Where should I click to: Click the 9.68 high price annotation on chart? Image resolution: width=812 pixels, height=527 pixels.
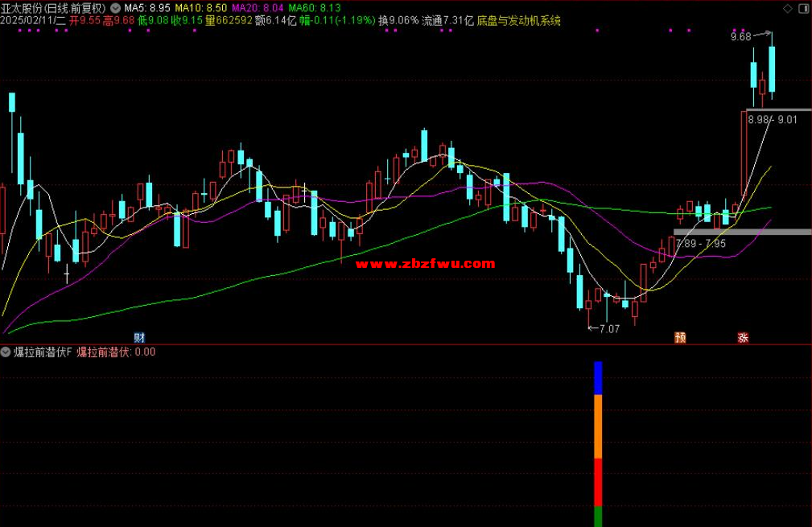(x=740, y=37)
